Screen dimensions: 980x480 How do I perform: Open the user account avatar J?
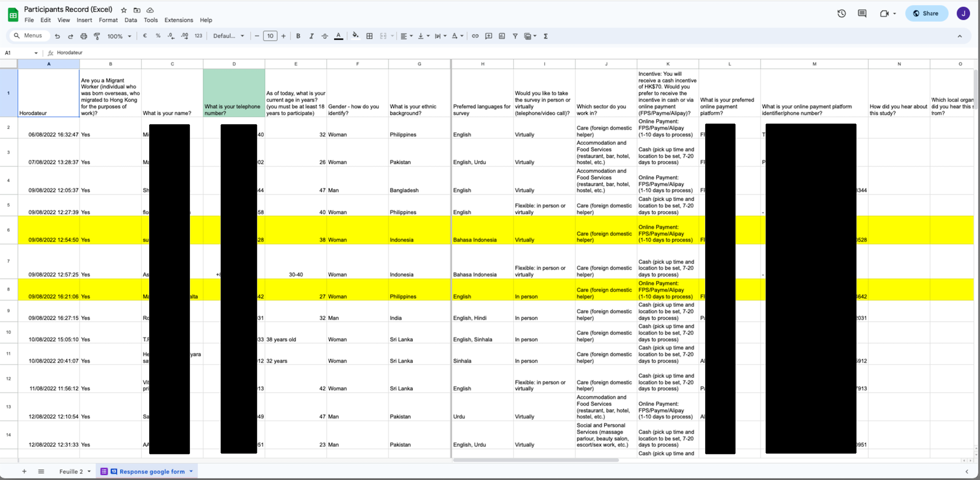click(964, 13)
